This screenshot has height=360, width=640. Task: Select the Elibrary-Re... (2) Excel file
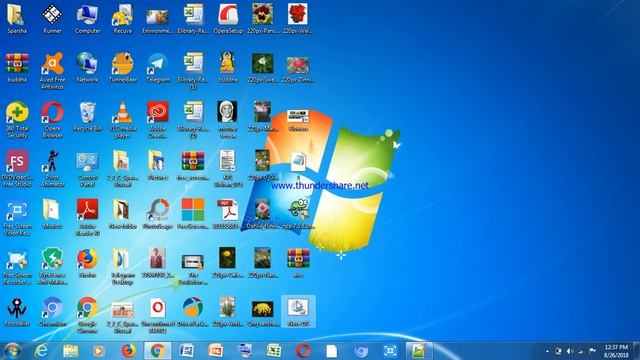[193, 120]
